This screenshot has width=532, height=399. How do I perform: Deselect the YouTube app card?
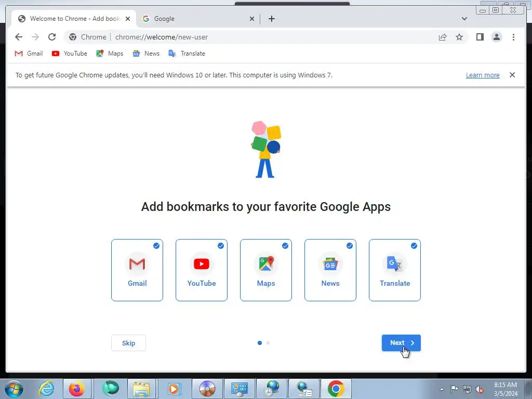coord(202,270)
